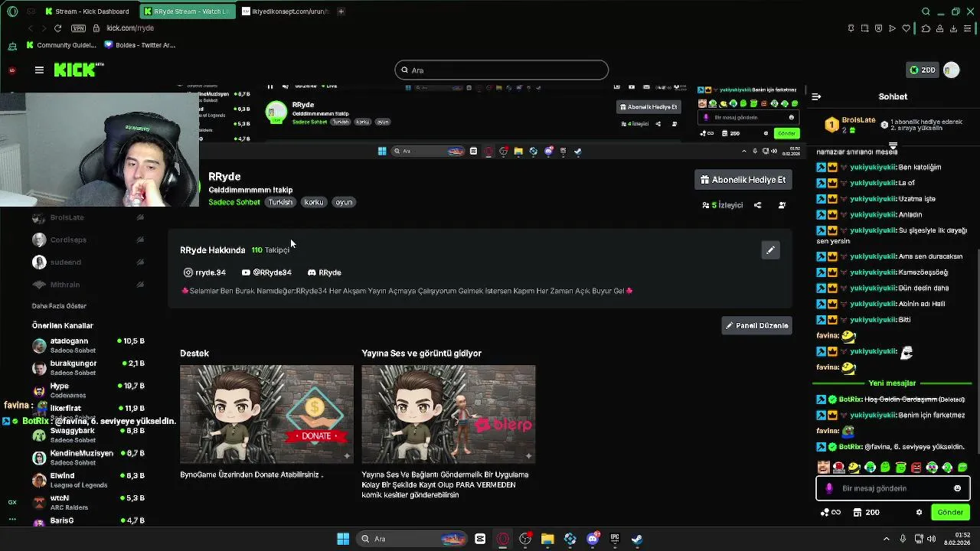Screen dimensions: 980x551
Task: Switch to ikiyedikonsept.com browser tab
Action: point(284,11)
